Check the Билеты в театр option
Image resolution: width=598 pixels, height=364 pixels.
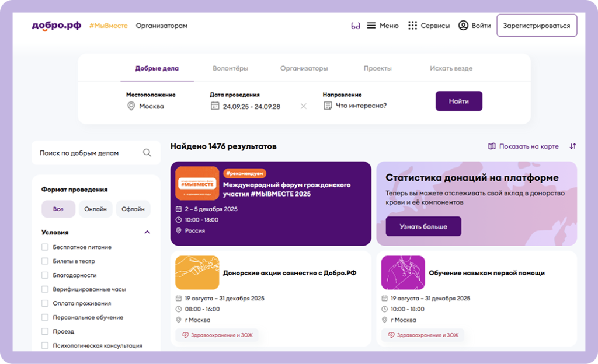coord(45,261)
